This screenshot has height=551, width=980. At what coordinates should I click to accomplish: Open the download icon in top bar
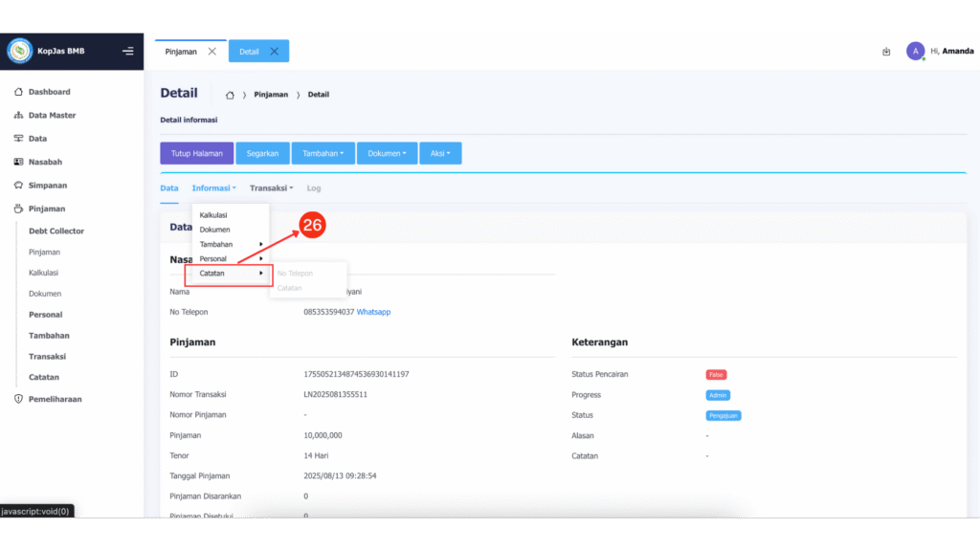[886, 52]
